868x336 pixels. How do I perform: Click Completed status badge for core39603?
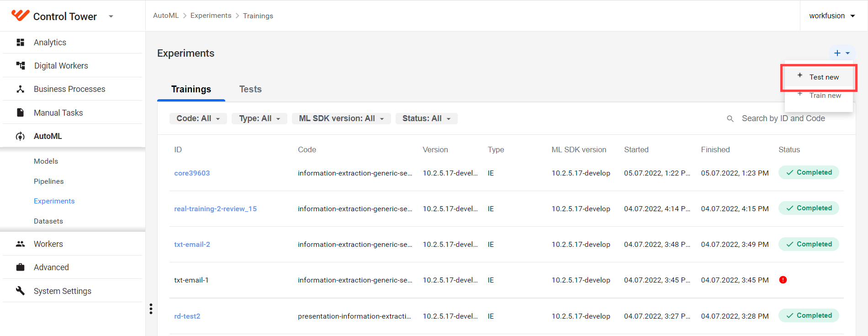coord(809,172)
